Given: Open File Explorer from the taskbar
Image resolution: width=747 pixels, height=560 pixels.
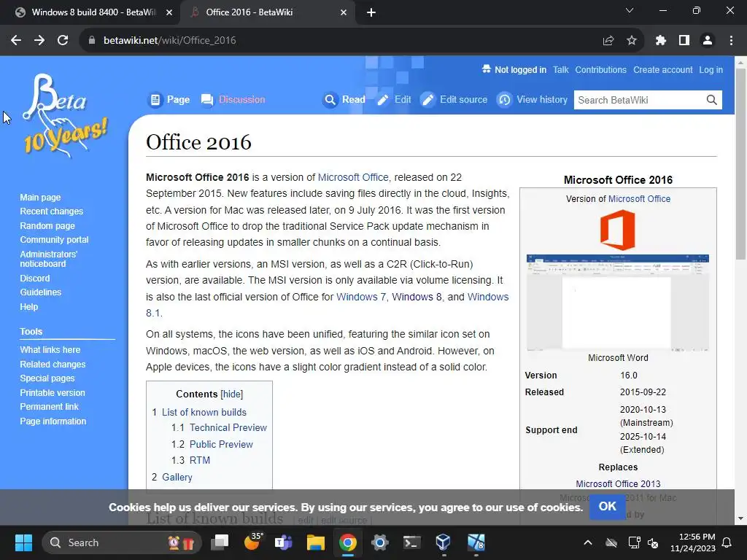Looking at the screenshot, I should [x=315, y=542].
